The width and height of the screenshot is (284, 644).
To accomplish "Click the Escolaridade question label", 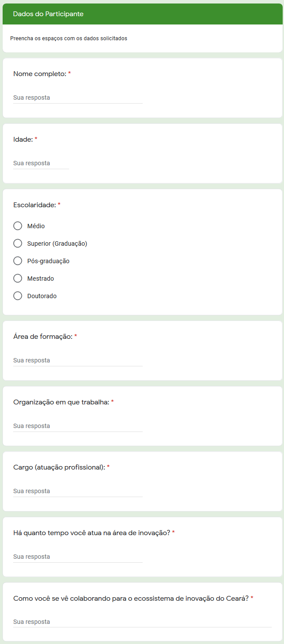I will [35, 205].
